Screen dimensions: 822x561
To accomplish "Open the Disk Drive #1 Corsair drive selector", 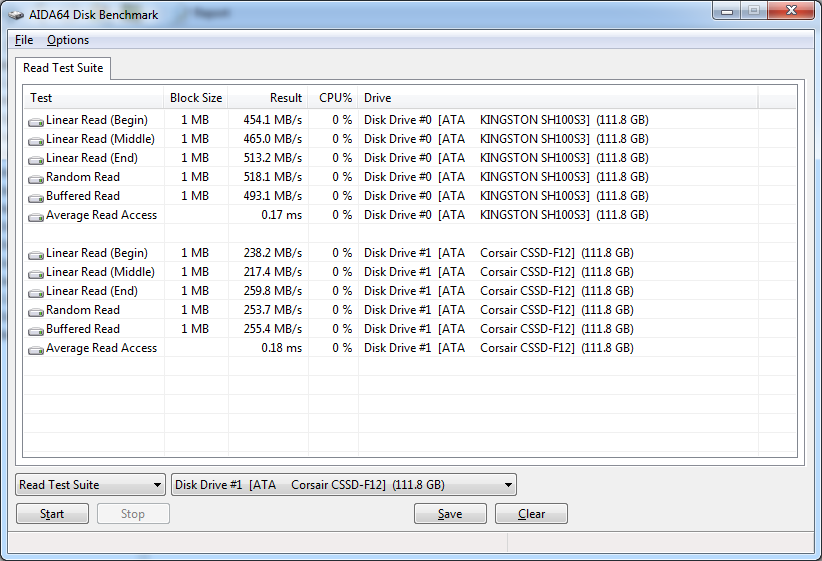I will point(344,484).
